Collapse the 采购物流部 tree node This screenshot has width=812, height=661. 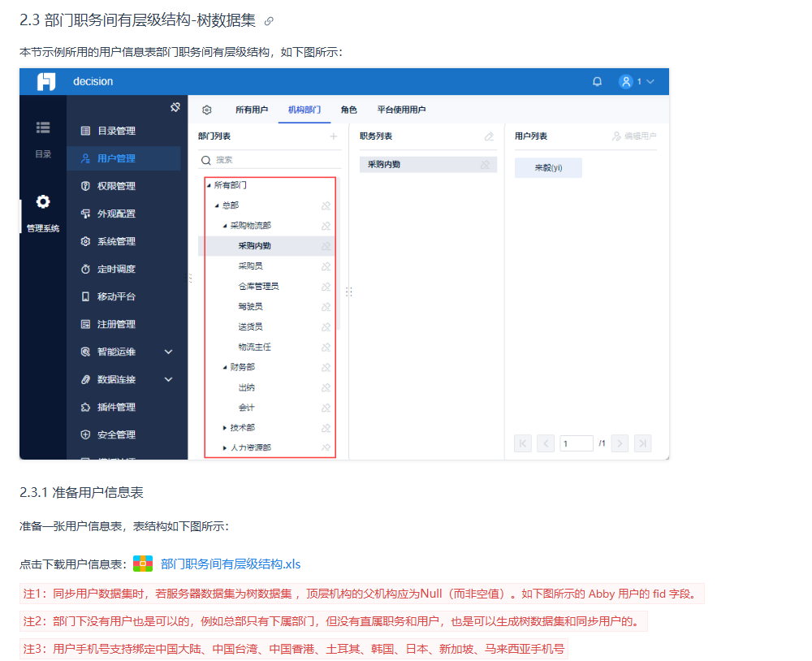(x=225, y=226)
